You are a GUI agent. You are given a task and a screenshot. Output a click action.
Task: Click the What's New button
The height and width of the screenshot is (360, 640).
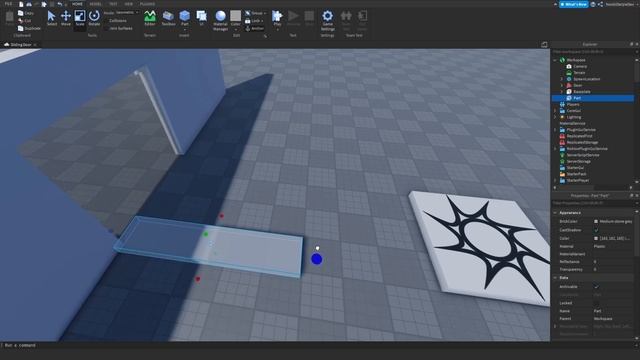point(573,4)
